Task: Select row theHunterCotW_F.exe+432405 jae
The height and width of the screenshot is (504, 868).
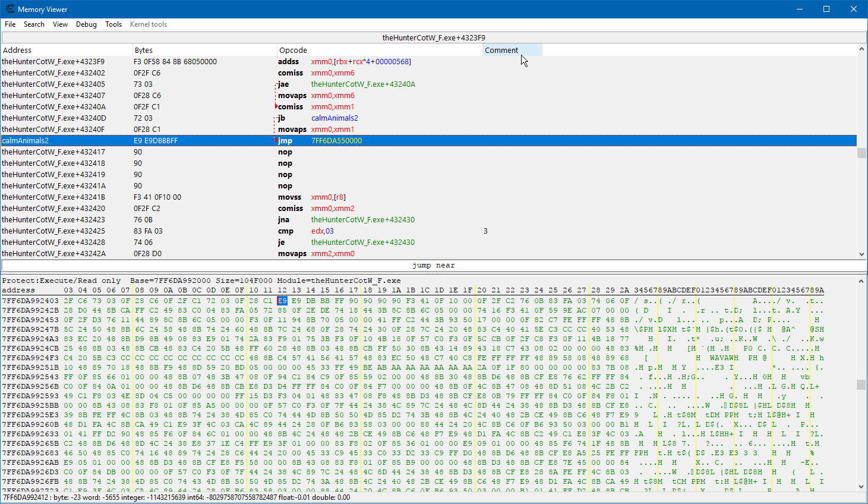Action: click(428, 84)
